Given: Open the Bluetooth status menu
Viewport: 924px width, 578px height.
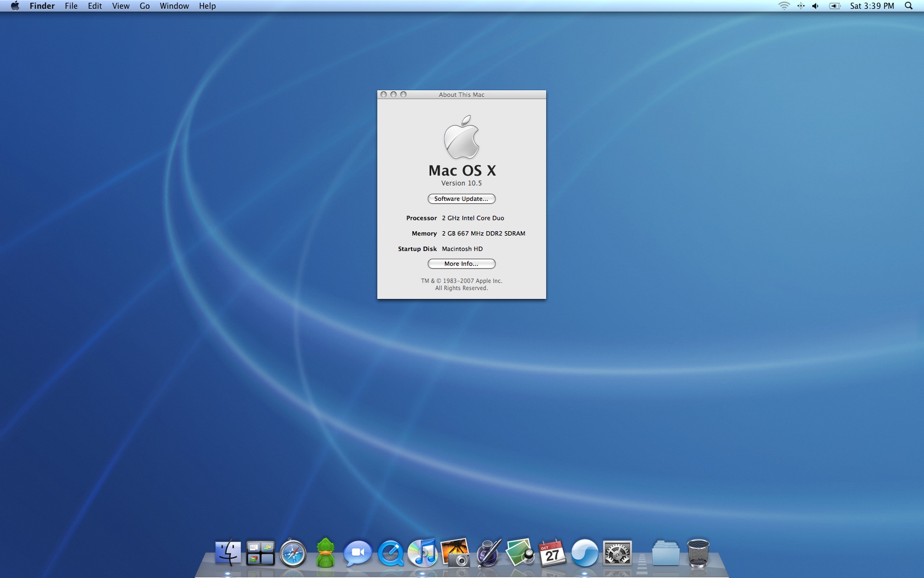Looking at the screenshot, I should click(x=801, y=6).
